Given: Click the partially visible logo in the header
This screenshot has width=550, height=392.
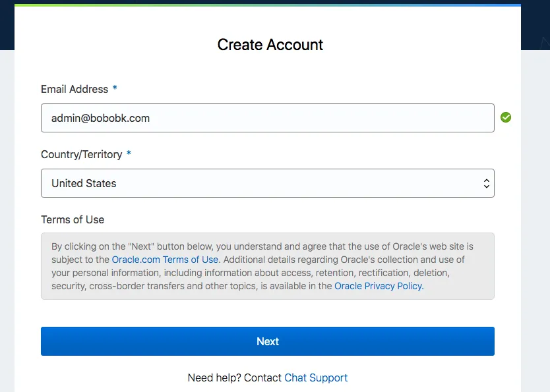Looking at the screenshot, I should tap(545, 42).
